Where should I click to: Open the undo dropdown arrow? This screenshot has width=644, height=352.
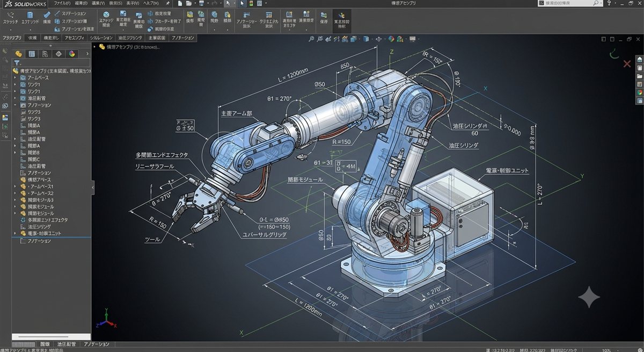pyautogui.click(x=221, y=3)
